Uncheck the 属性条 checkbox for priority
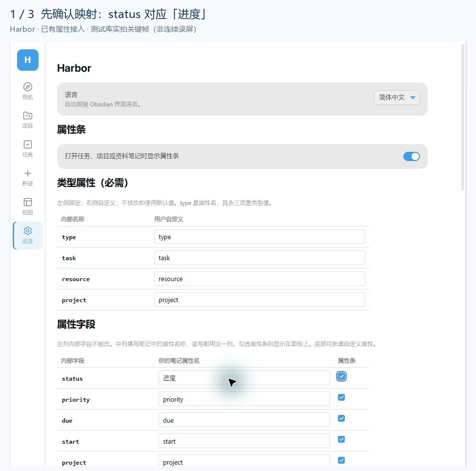The height and width of the screenshot is (471, 476). [x=341, y=397]
